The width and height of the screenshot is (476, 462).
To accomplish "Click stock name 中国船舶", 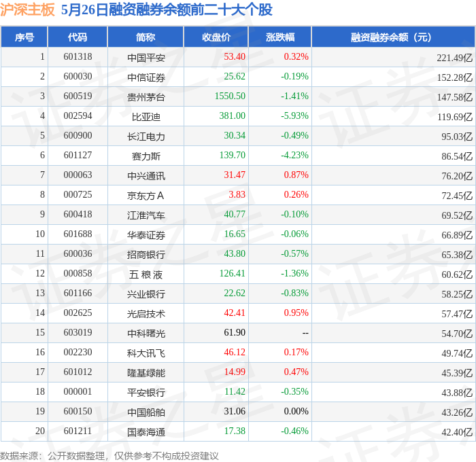I will coord(146,412).
